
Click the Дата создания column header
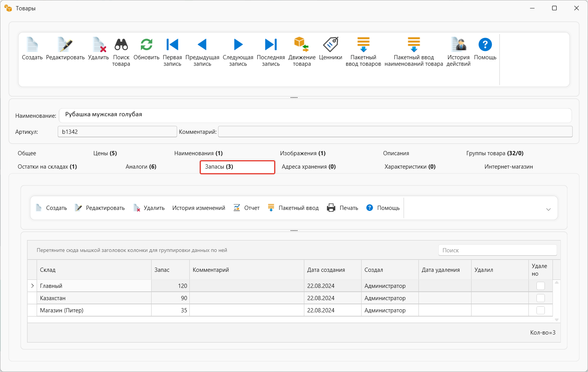click(333, 270)
